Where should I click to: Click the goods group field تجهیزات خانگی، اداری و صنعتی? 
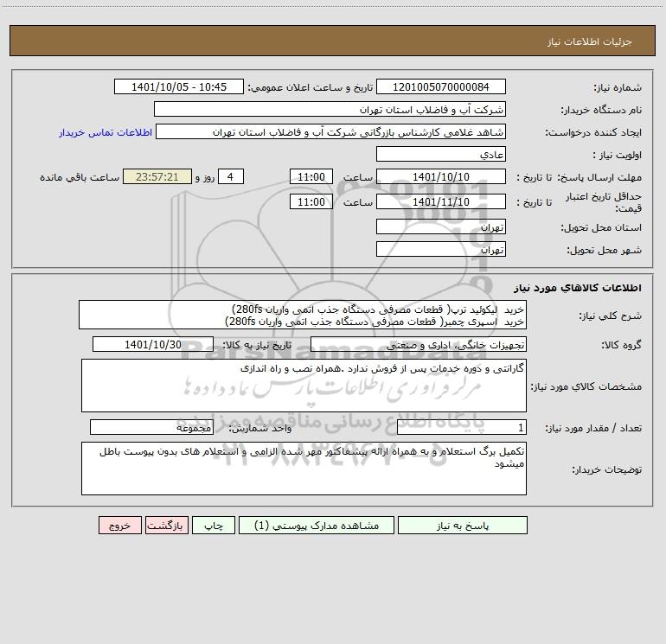(419, 344)
